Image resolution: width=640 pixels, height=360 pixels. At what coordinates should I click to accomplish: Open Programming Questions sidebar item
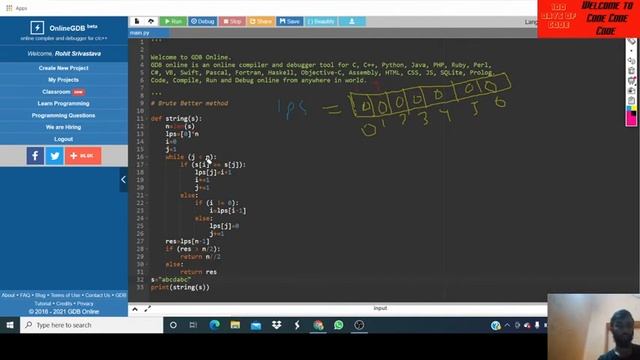[64, 116]
